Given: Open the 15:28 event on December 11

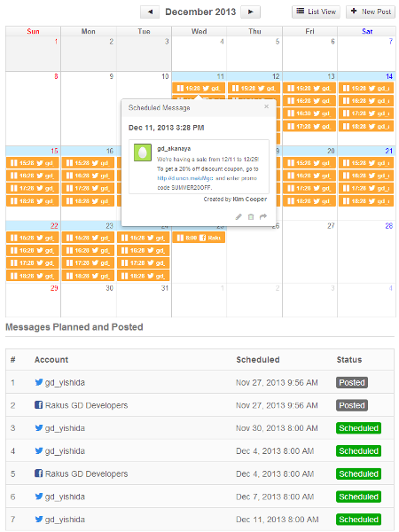Looking at the screenshot, I should click(x=199, y=88).
